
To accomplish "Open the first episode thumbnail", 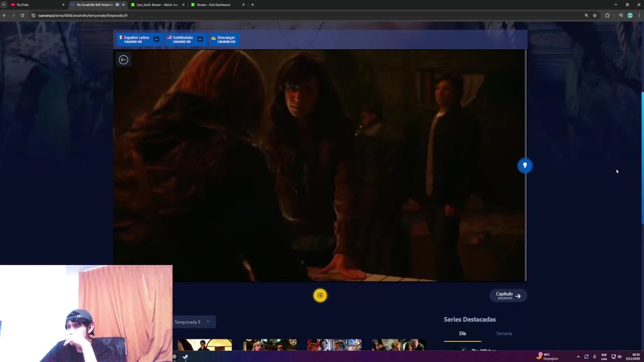I will [x=205, y=345].
